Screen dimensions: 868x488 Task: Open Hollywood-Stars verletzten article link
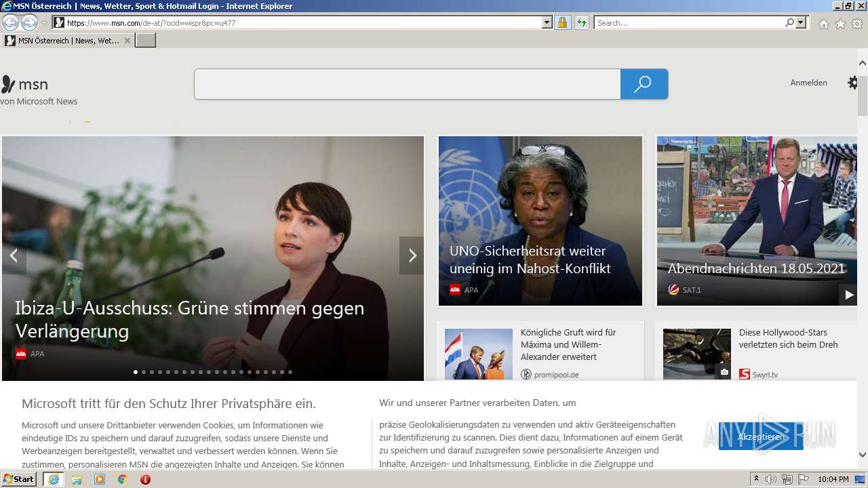(789, 338)
